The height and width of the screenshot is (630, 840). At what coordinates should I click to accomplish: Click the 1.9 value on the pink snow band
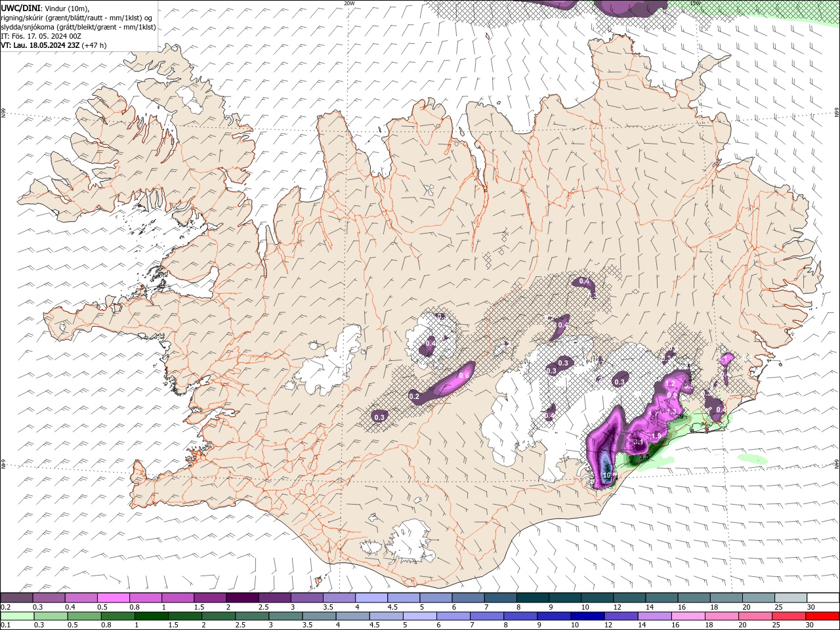pos(656,436)
